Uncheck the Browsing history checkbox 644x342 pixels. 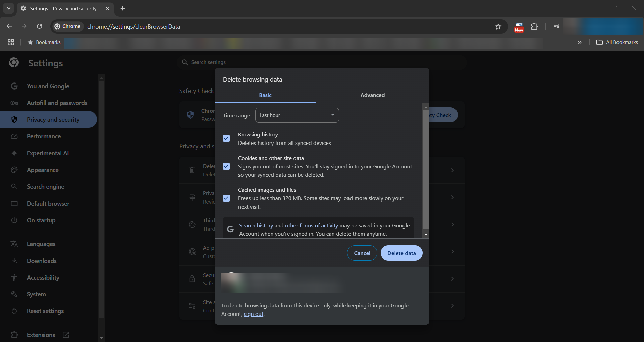226,138
